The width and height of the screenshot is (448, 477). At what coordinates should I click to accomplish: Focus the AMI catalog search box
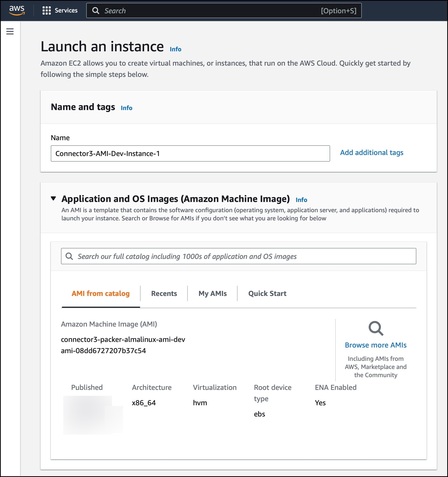239,256
